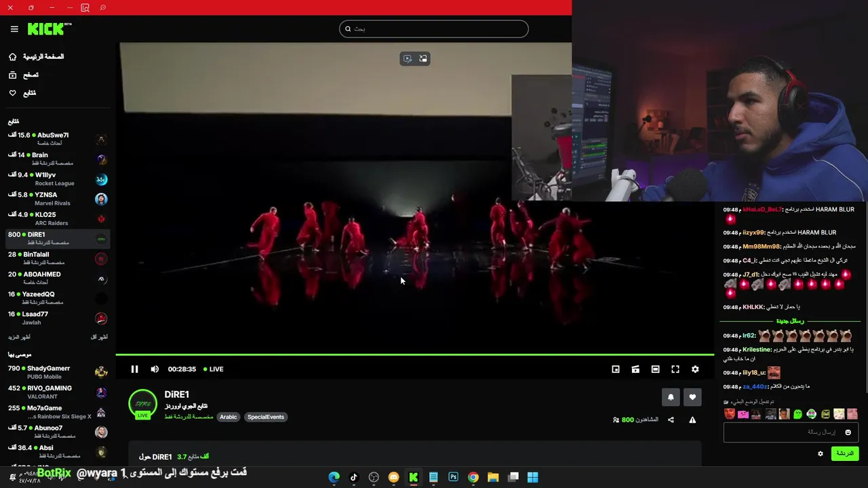
Task: Open Google Chrome from taskbar
Action: pos(473,477)
